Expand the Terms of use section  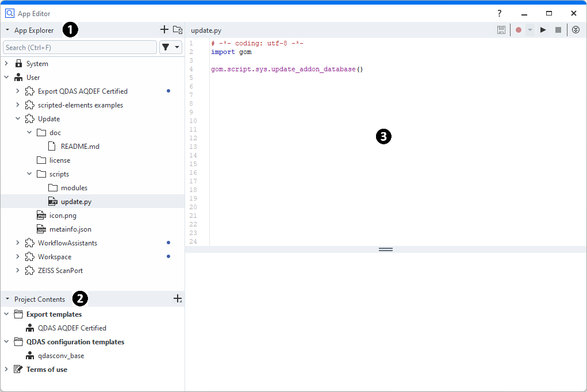point(6,370)
